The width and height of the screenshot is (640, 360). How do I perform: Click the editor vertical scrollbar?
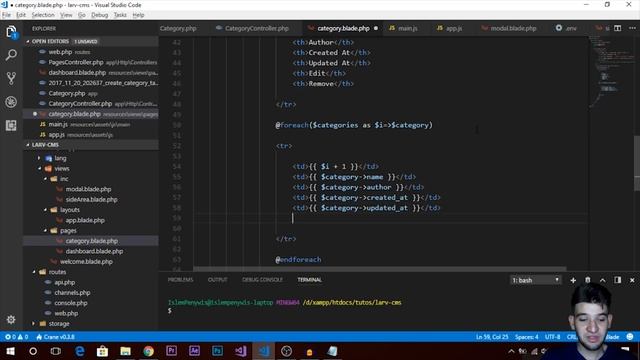point(637,163)
